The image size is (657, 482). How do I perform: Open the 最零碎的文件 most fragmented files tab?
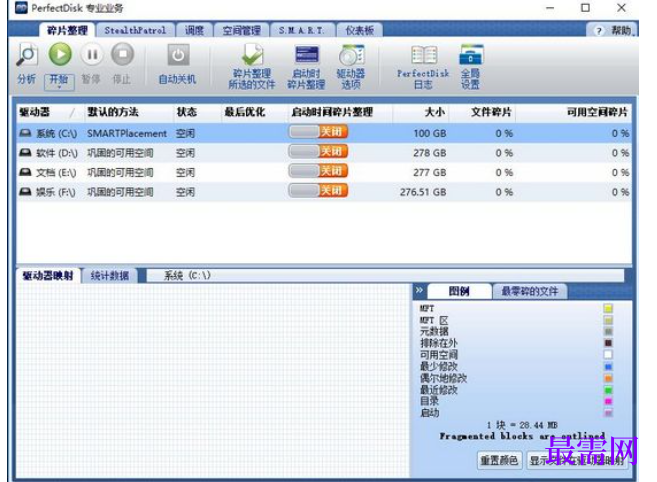tap(530, 291)
